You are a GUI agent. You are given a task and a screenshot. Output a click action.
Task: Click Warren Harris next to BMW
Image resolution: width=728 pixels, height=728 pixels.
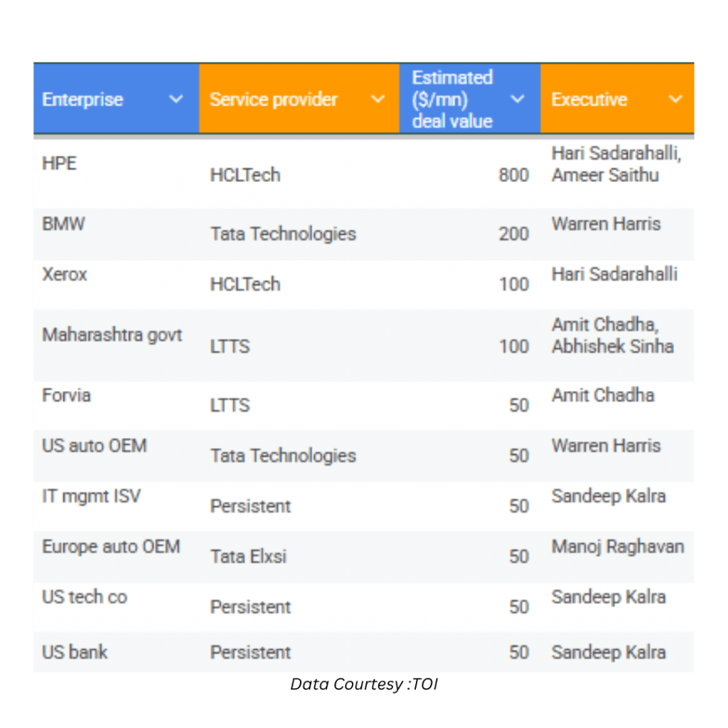click(x=606, y=224)
